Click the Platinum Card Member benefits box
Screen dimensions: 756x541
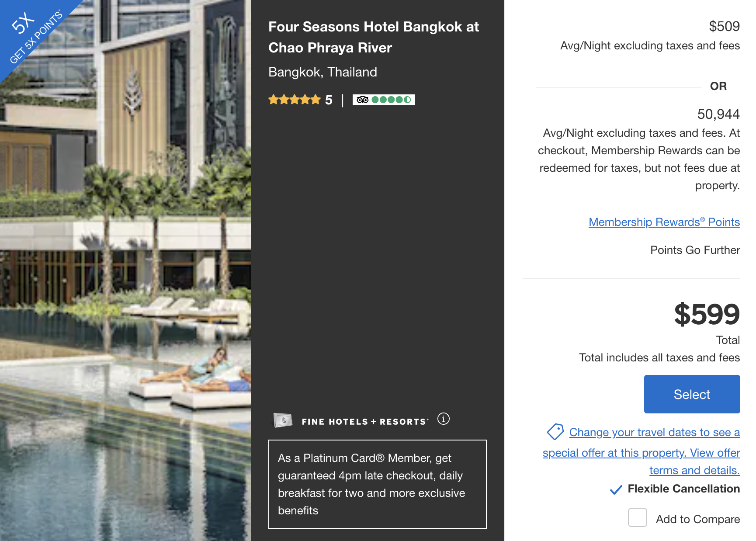tap(377, 484)
